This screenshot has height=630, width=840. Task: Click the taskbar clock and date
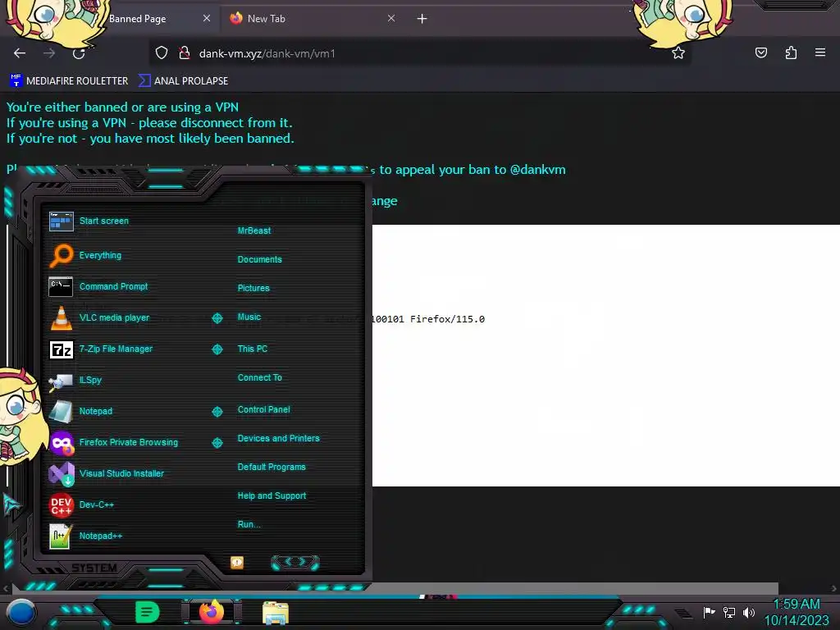click(797, 612)
